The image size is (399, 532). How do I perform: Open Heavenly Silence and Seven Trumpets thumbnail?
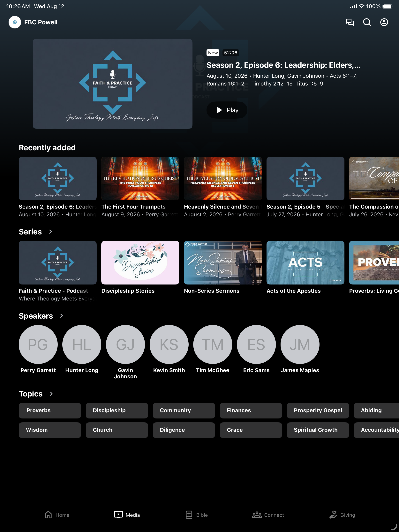pos(223,178)
